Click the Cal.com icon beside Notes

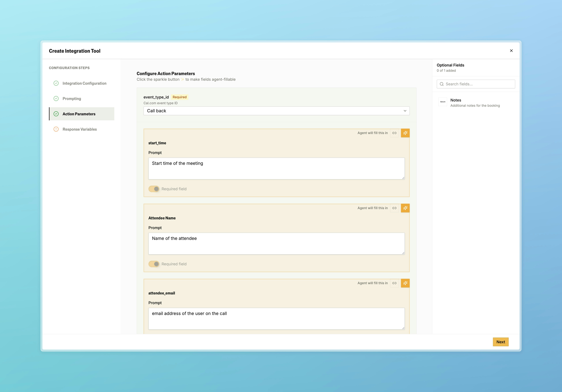coord(443,102)
